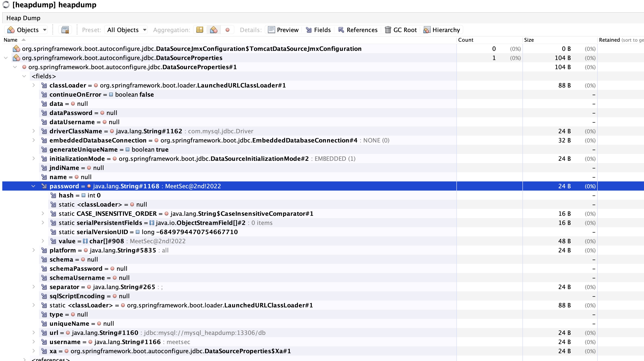The width and height of the screenshot is (644, 361).
Task: Toggle the Hierarchy details button
Action: click(x=442, y=30)
